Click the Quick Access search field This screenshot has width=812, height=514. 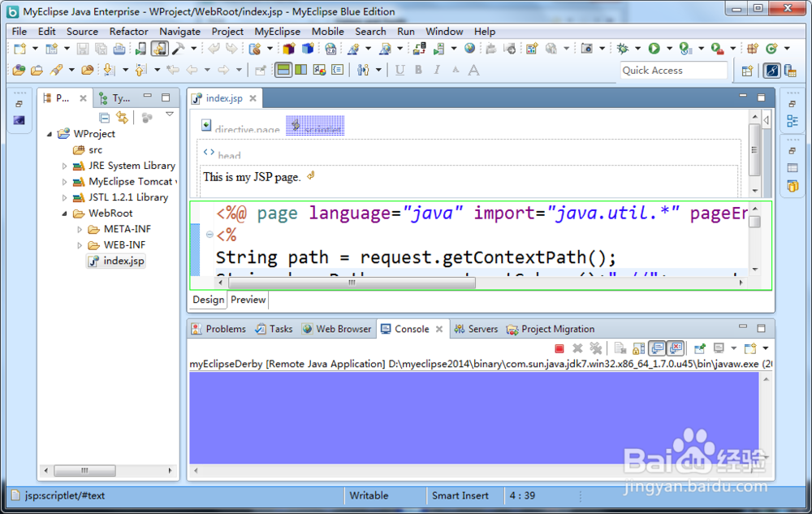[x=674, y=71]
